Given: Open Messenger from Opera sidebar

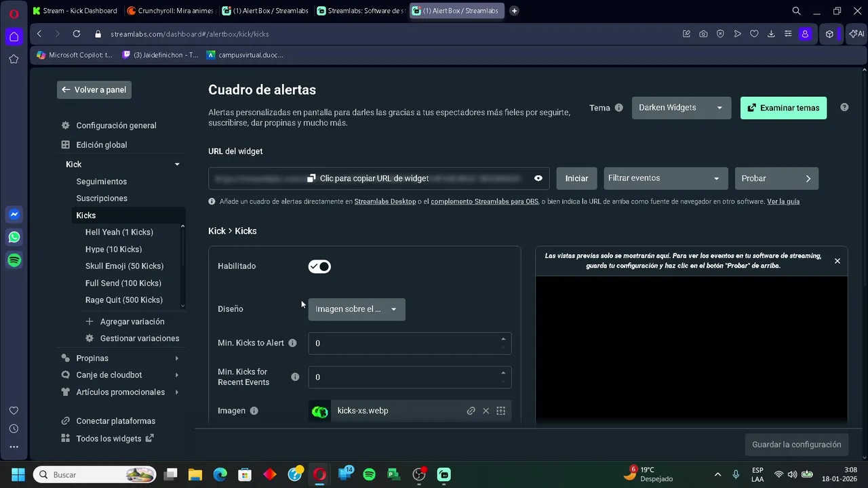Looking at the screenshot, I should point(14,214).
